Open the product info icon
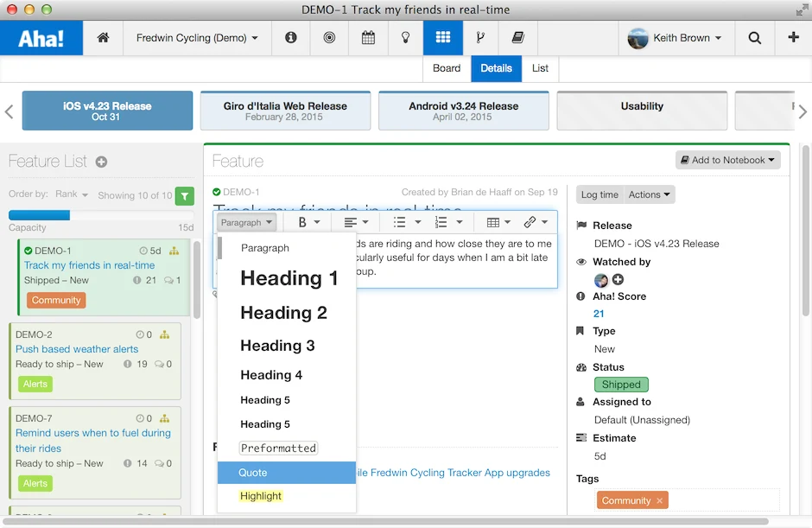 point(291,38)
